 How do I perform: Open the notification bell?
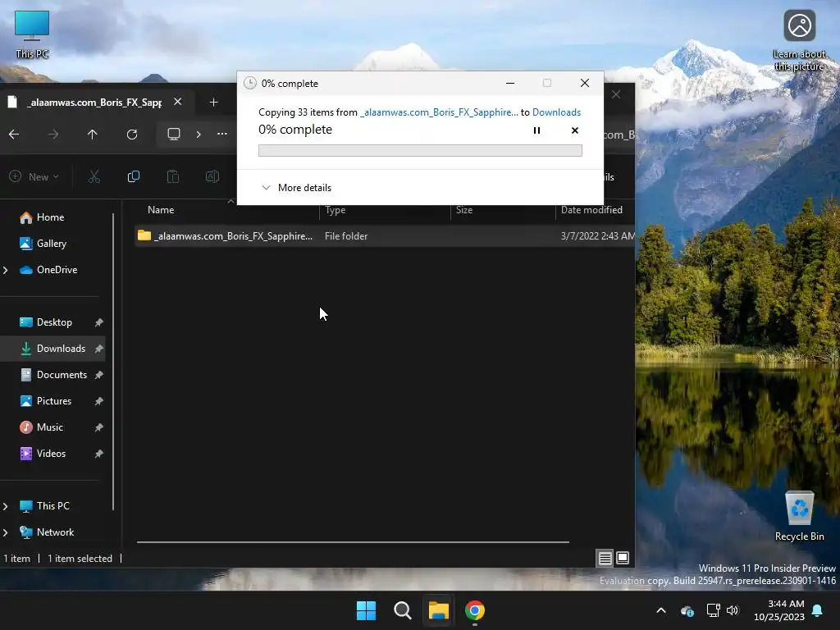(818, 610)
